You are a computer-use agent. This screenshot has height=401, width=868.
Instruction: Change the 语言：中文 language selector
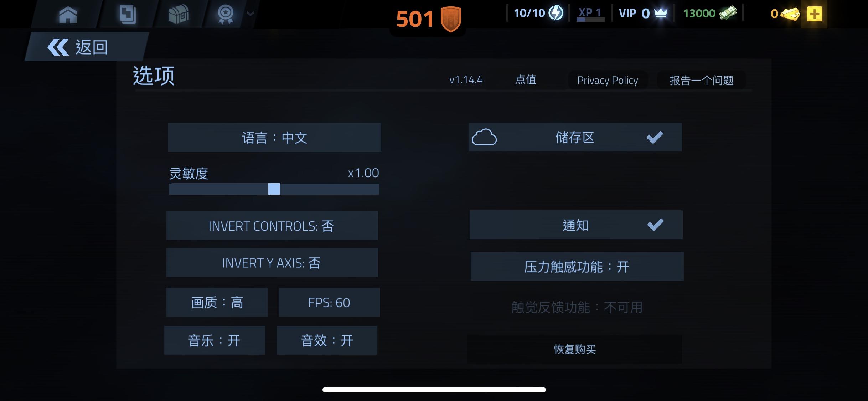click(275, 138)
